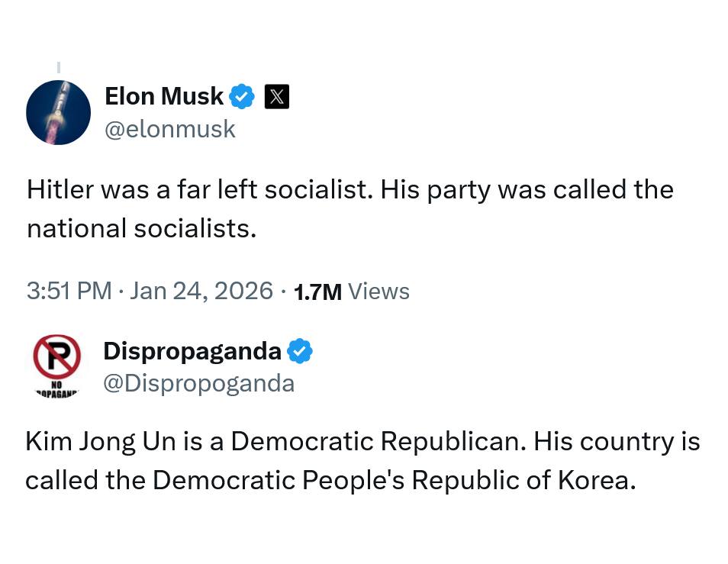
Task: Open the Elon Musk display name
Action: coord(163,97)
